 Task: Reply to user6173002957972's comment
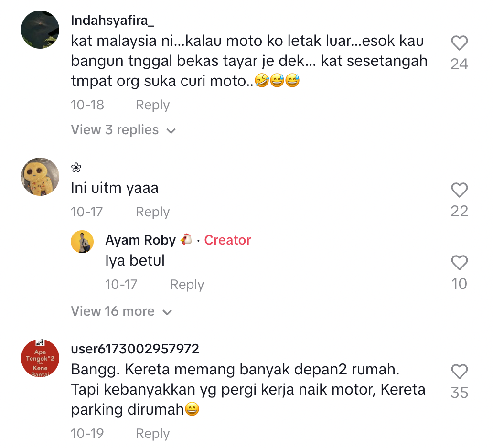coord(152,434)
